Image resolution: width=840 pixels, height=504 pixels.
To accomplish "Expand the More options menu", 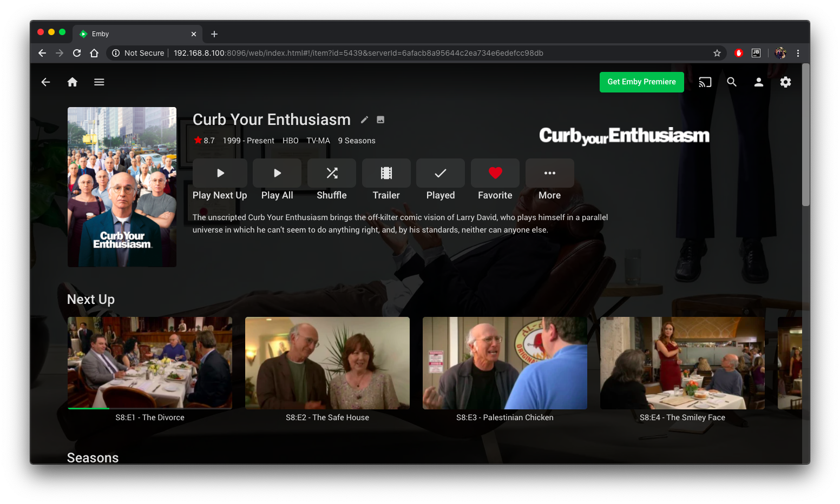I will tap(549, 173).
